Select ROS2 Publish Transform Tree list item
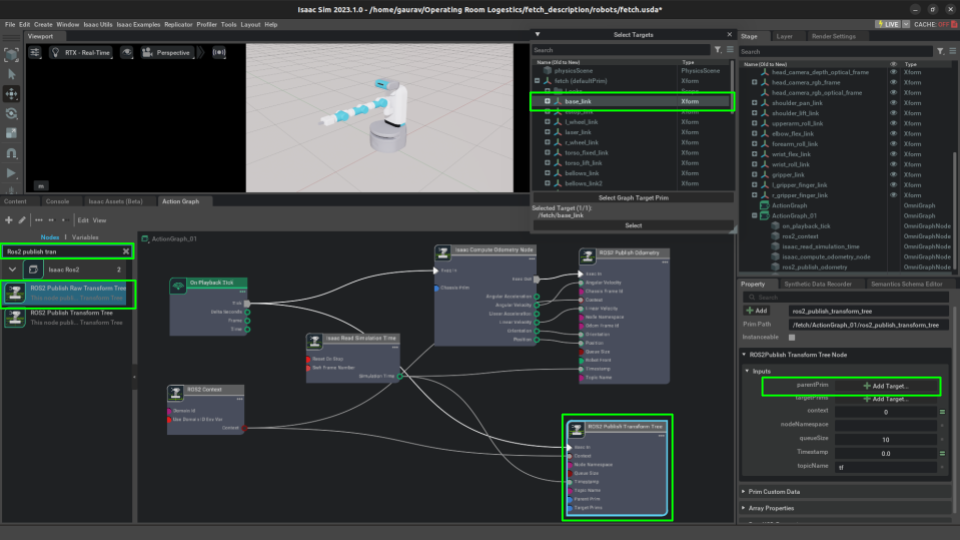Image resolution: width=960 pixels, height=540 pixels. (67, 317)
